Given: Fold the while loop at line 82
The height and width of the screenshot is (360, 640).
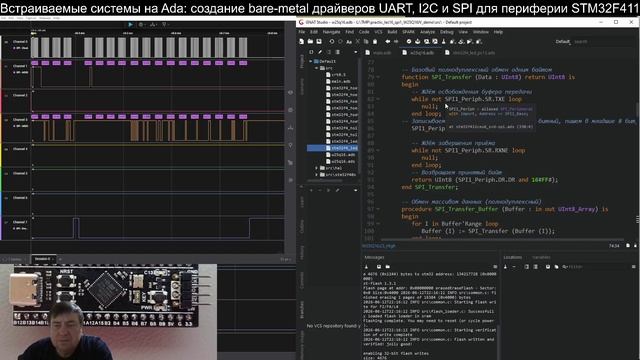Looking at the screenshot, I should [378, 99].
